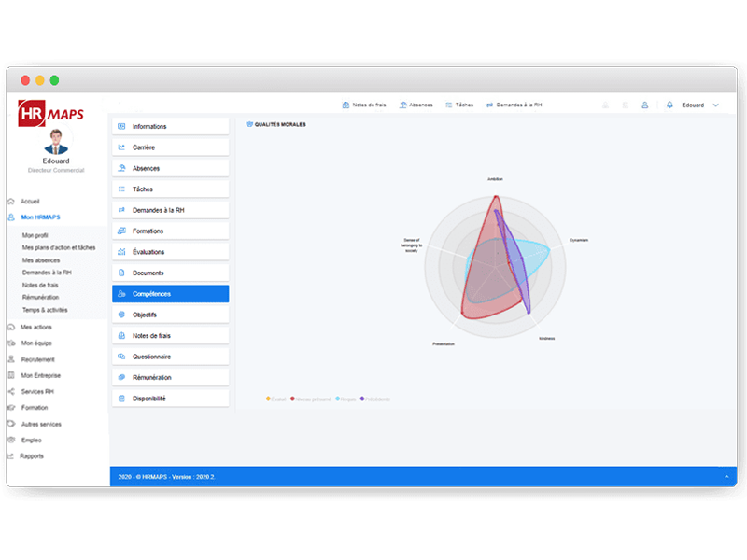Click the blue user profile icon in header
The width and height of the screenshot is (747, 560).
tap(644, 105)
